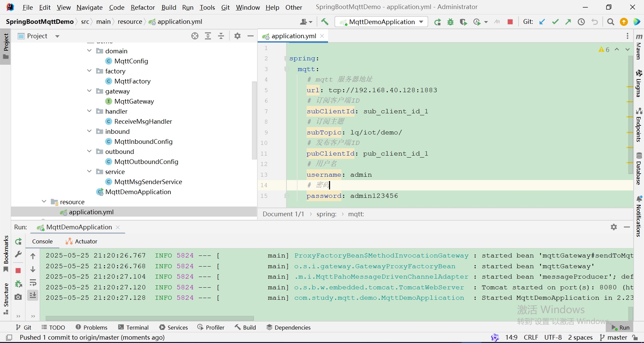
Task: Click the Debug bug icon in toolbar
Action: click(x=450, y=22)
